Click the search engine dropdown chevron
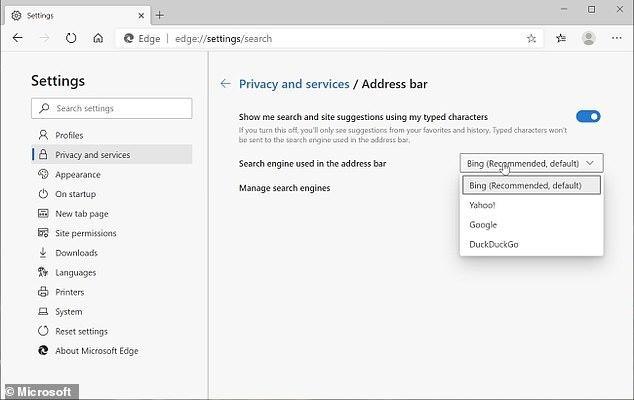This screenshot has width=634, height=400. (x=590, y=163)
